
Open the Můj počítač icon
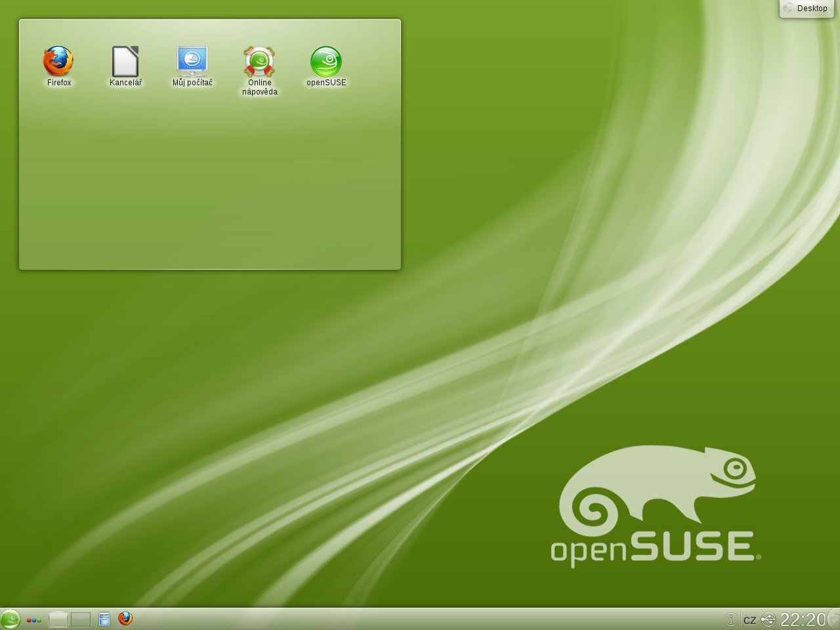point(192,61)
